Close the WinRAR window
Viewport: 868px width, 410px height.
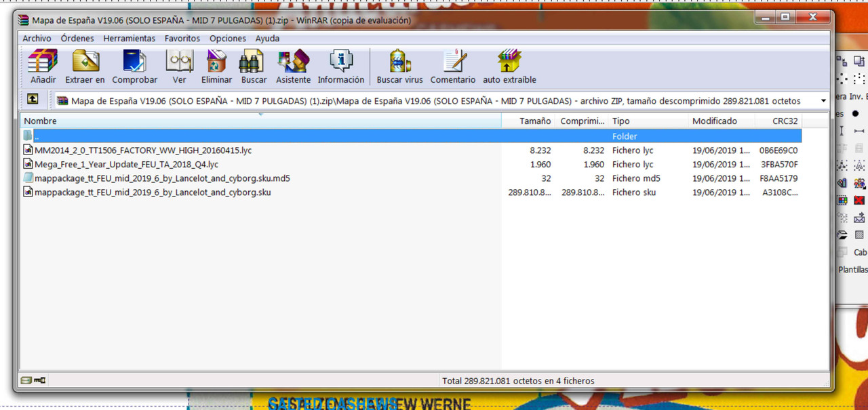tap(812, 17)
